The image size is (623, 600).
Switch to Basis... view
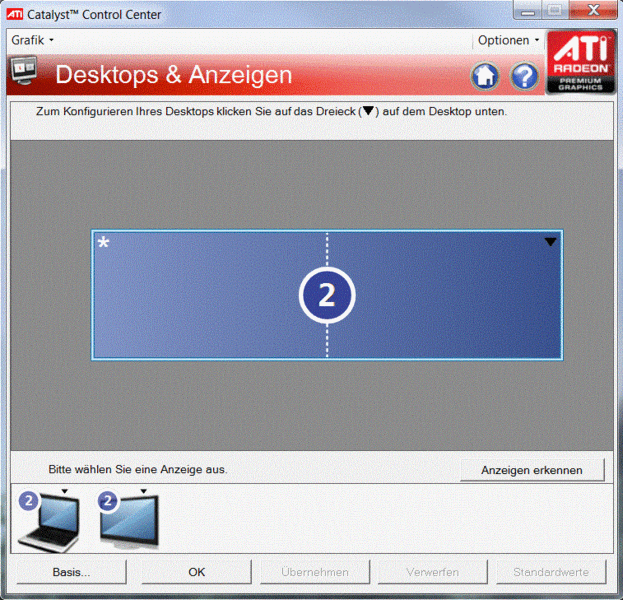(72, 572)
